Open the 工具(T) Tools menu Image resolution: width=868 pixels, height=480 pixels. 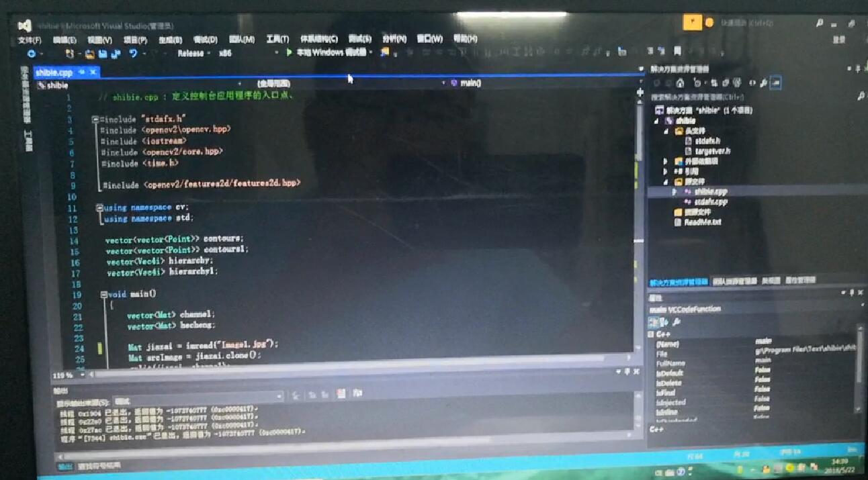[x=277, y=40]
